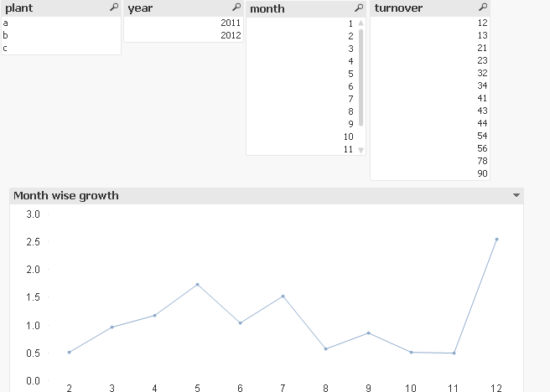Click the Month wise growth chart title
This screenshot has width=550, height=392.
66,195
